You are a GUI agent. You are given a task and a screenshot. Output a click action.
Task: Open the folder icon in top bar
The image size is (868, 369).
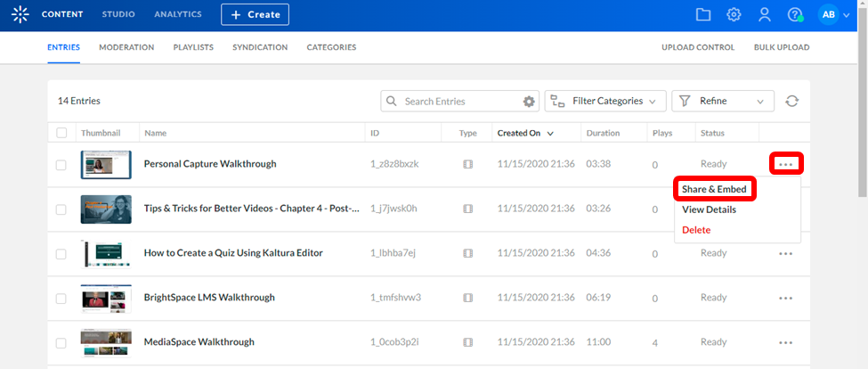tap(703, 15)
